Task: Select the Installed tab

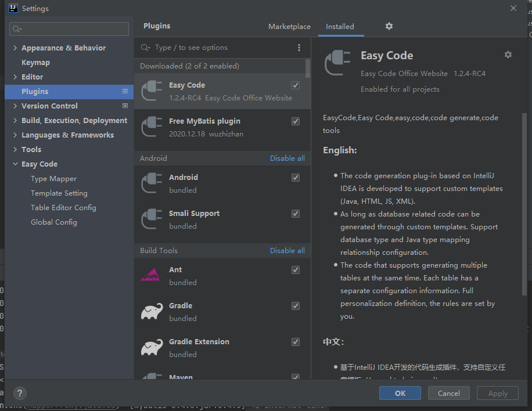Action: click(340, 27)
